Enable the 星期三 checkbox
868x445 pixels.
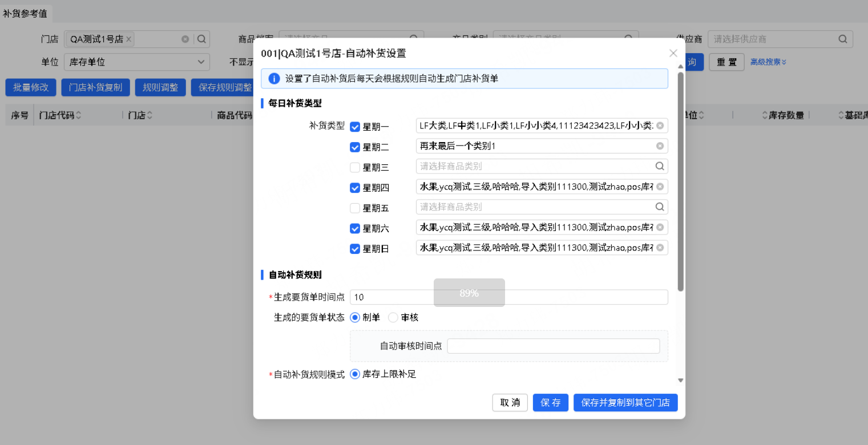click(355, 167)
